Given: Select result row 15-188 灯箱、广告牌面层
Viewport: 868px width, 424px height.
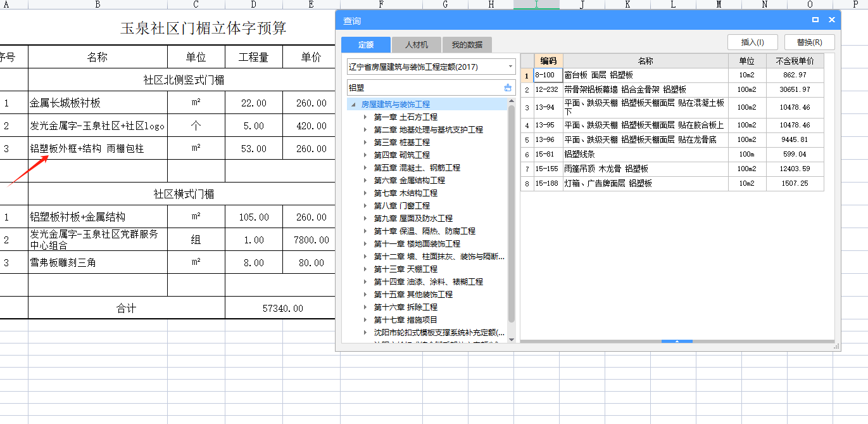Looking at the screenshot, I should click(672, 183).
